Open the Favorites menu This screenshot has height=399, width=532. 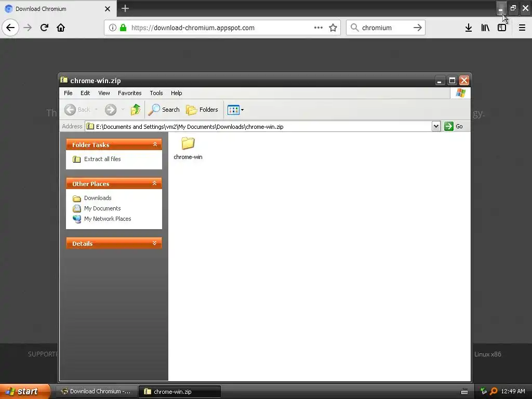click(129, 93)
